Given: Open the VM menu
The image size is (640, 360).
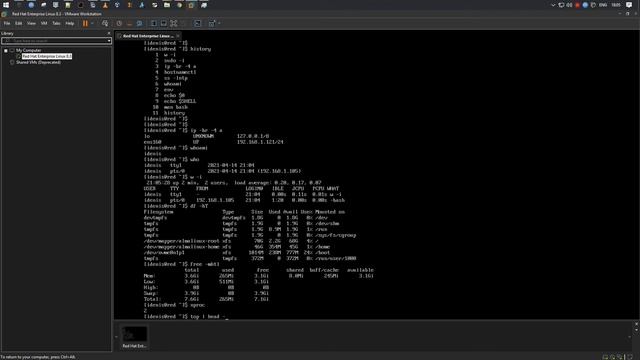Looking at the screenshot, I should [x=44, y=23].
